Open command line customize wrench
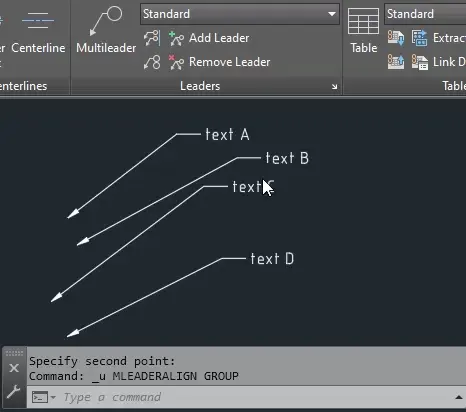 click(x=14, y=392)
